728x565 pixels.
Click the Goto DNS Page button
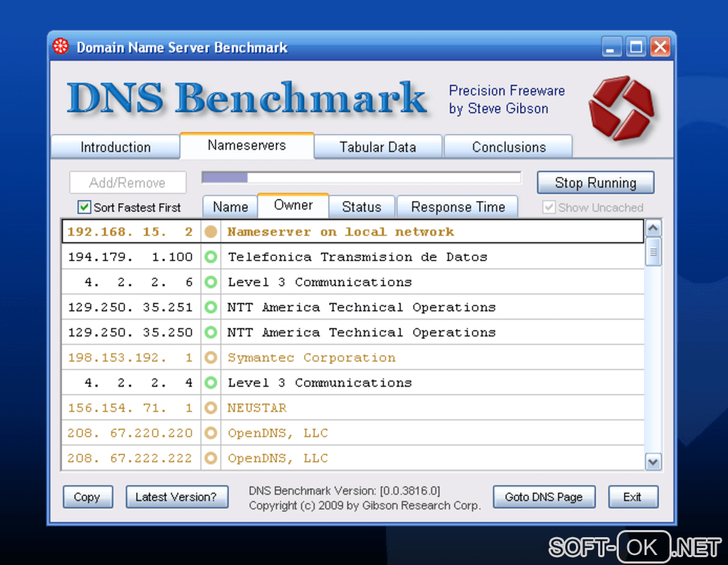(x=544, y=497)
